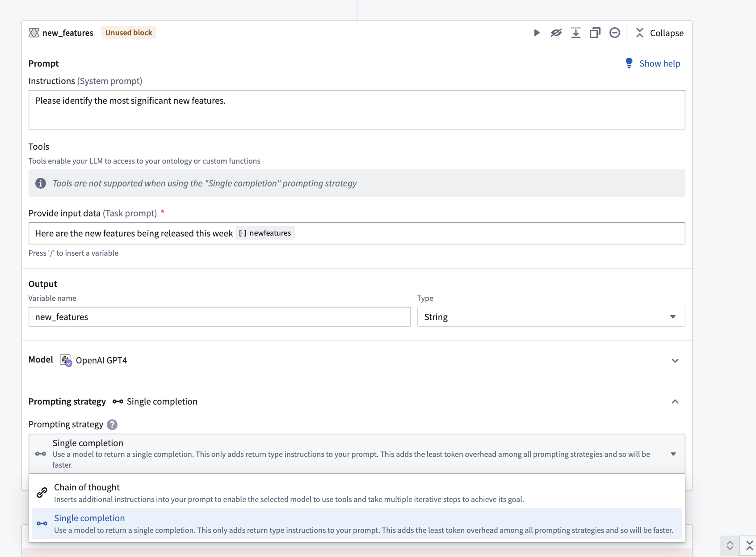Screen dimensions: 756x557
Task: Collapse the new_features block
Action: point(659,33)
